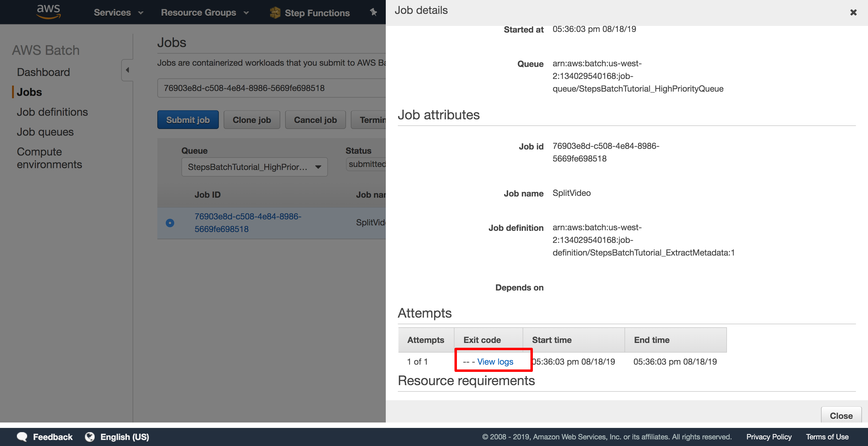The height and width of the screenshot is (446, 868).
Task: Click the Resource requirements heading
Action: [466, 380]
